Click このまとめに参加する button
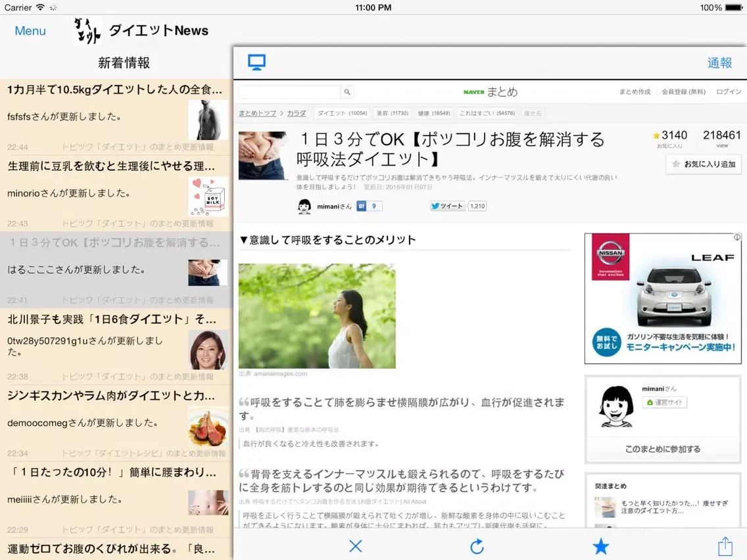The width and height of the screenshot is (747, 560). 662,449
